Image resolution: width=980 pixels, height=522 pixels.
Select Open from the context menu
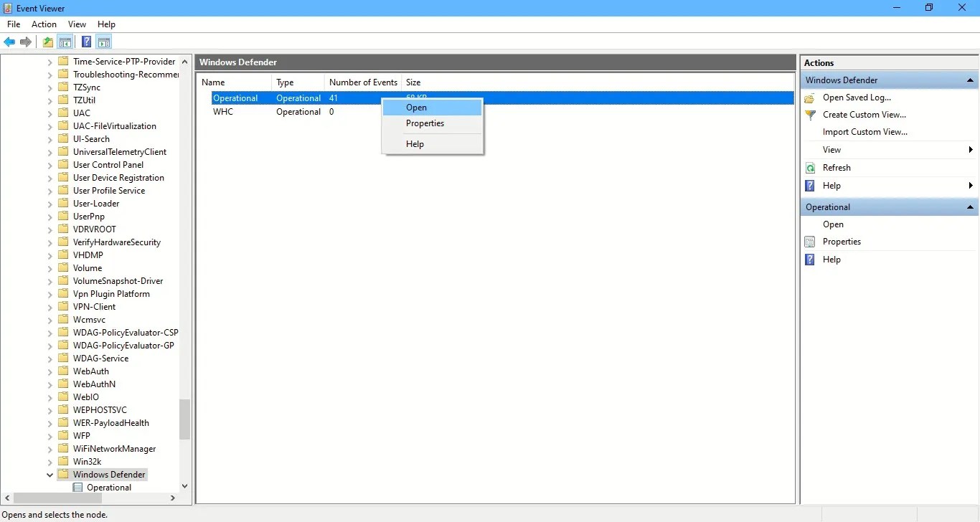(416, 107)
